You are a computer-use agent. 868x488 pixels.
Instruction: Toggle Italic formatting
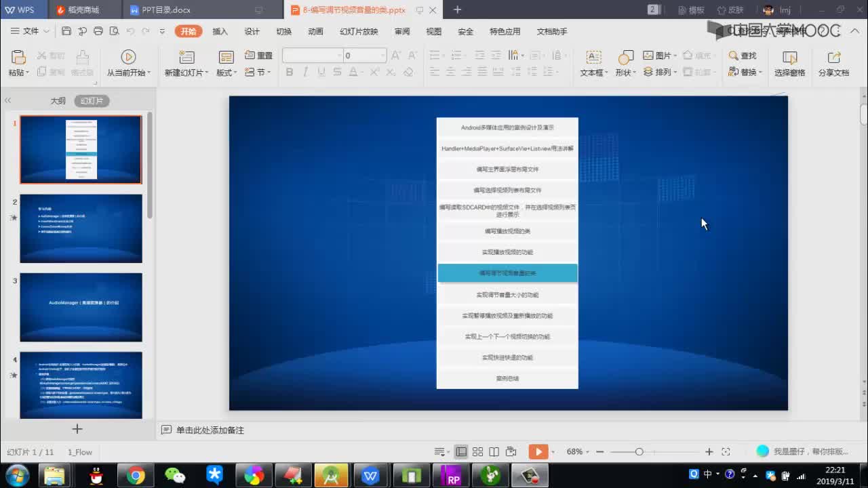tap(305, 72)
